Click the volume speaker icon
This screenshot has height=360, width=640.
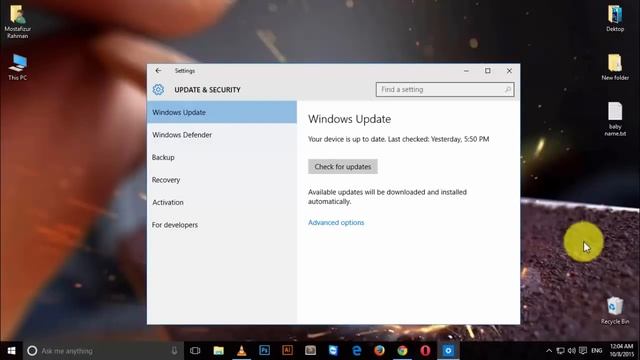click(571, 351)
